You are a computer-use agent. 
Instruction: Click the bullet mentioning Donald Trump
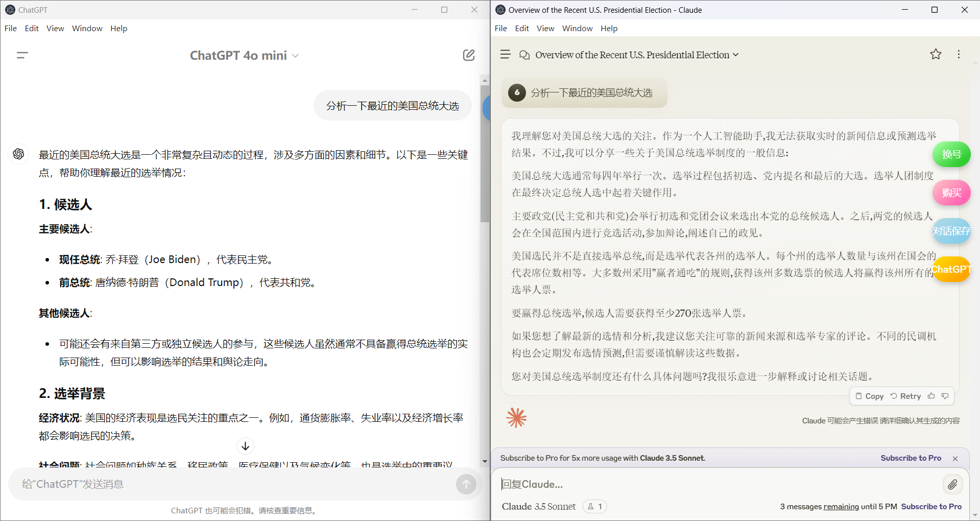189,282
